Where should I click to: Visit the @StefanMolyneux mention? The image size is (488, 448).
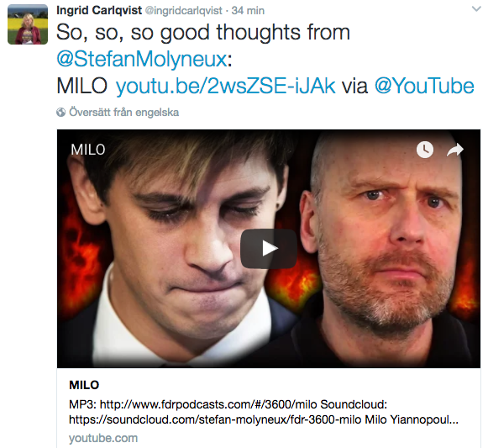(x=142, y=59)
